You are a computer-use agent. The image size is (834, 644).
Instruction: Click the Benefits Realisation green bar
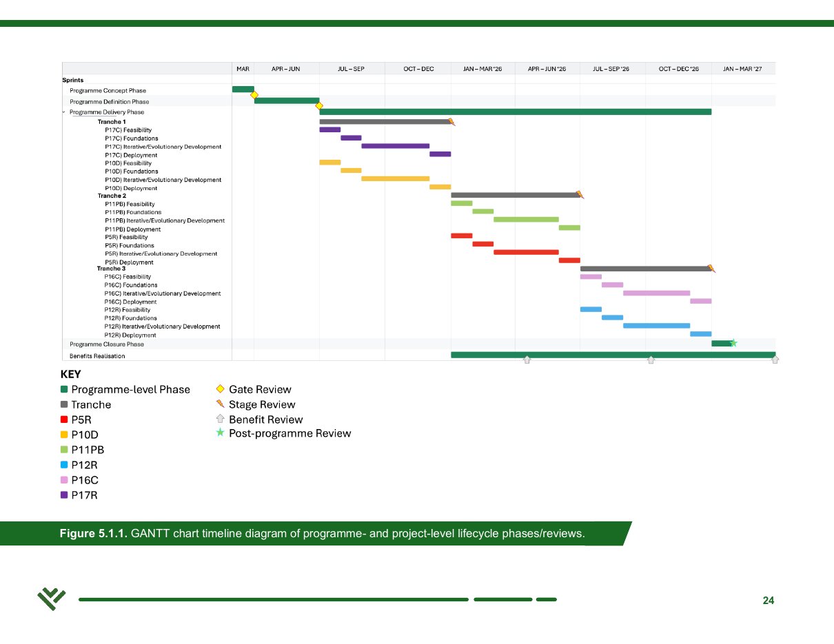click(613, 355)
